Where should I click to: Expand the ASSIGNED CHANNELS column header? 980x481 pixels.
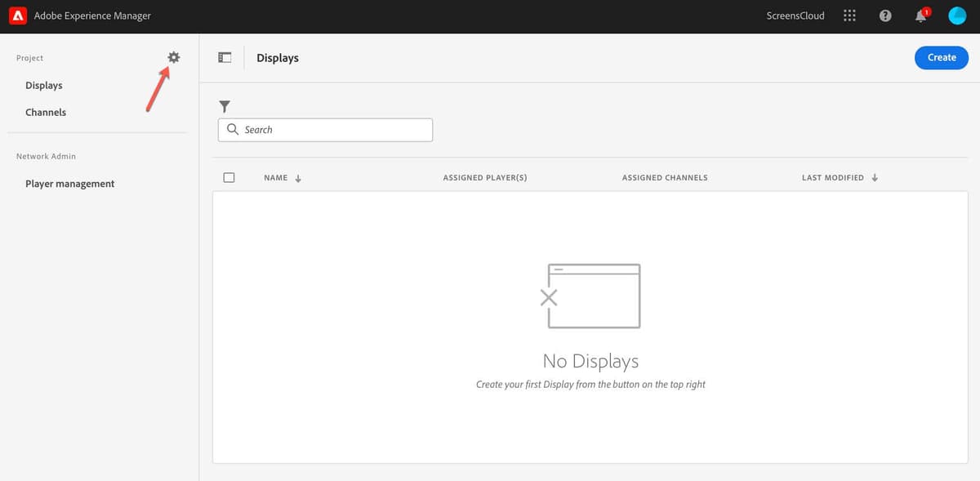click(665, 177)
